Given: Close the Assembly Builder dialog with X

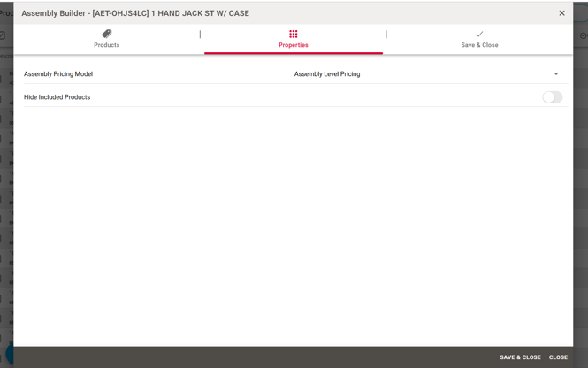Looking at the screenshot, I should 561,13.
